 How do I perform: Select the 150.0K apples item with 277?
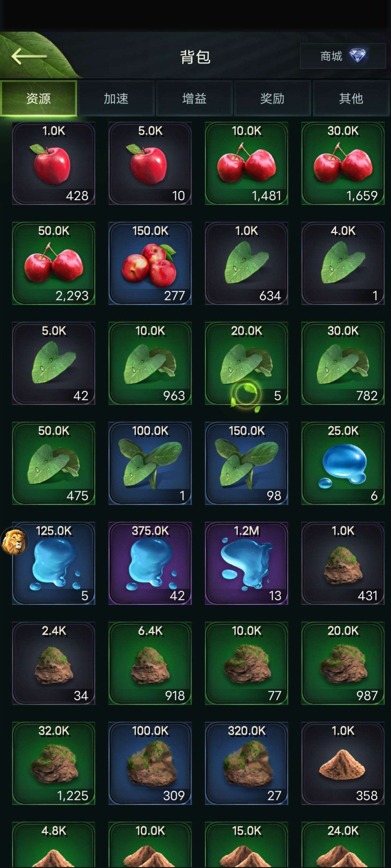pos(150,263)
